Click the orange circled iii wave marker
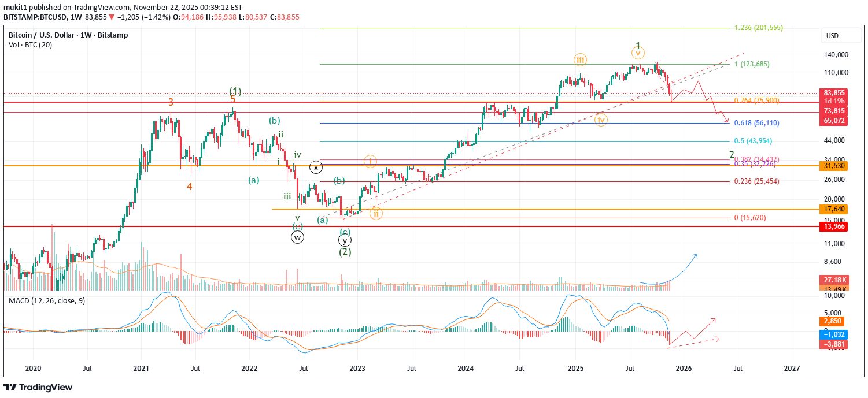The image size is (868, 398). pos(580,59)
